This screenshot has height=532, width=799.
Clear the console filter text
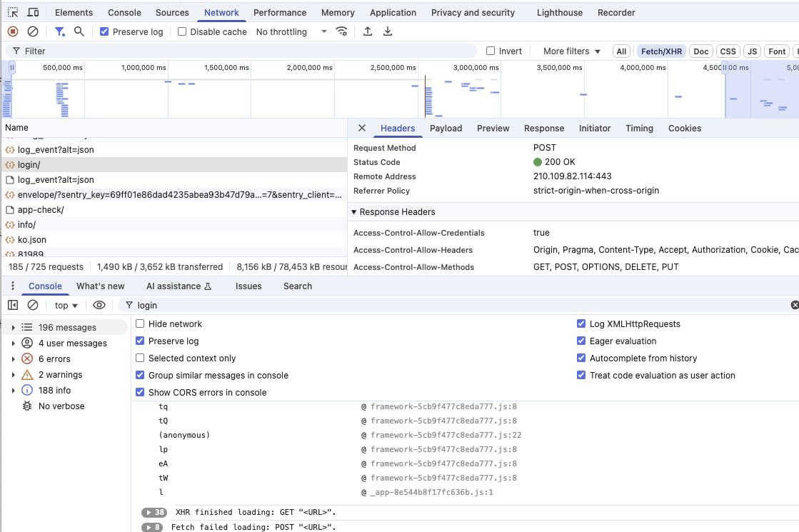795,305
